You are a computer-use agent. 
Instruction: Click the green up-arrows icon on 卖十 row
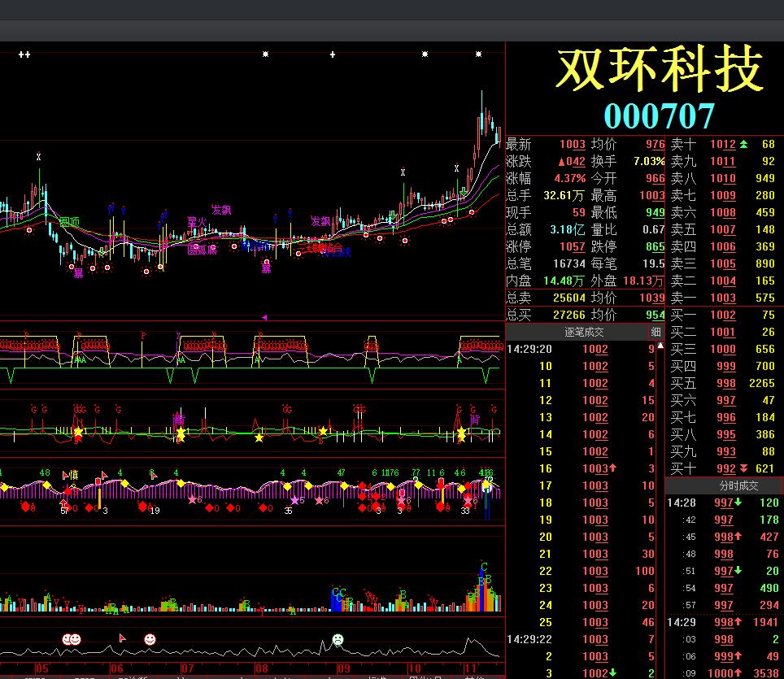pos(743,145)
